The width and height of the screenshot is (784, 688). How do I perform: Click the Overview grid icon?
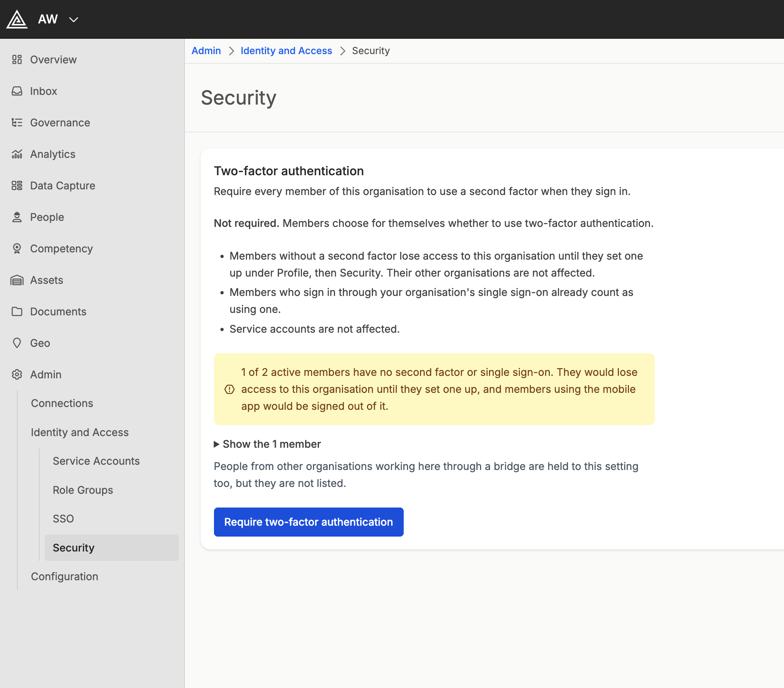[17, 60]
